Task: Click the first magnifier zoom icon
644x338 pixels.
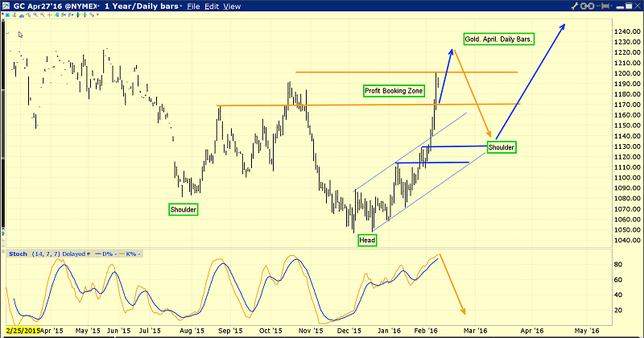Action: tap(35, 14)
